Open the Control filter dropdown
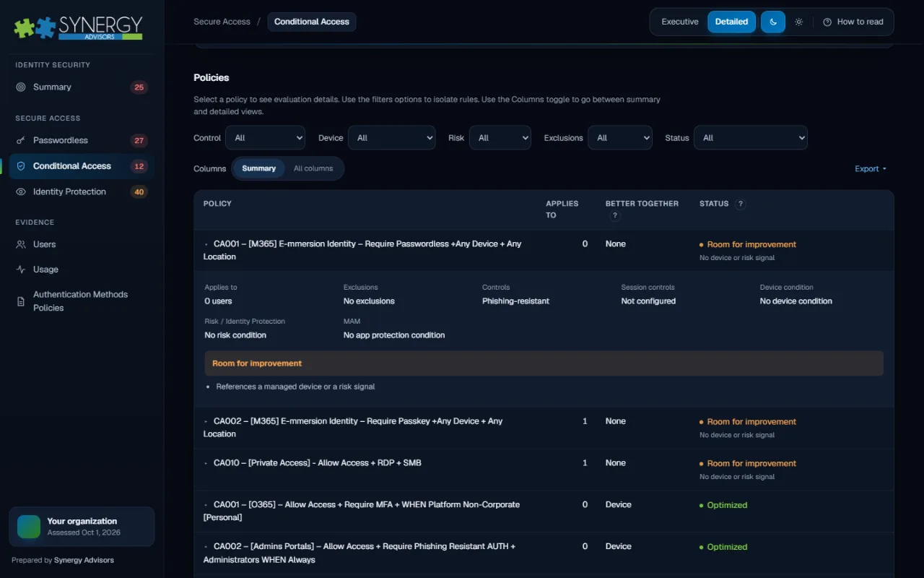The height and width of the screenshot is (578, 924). coord(265,138)
